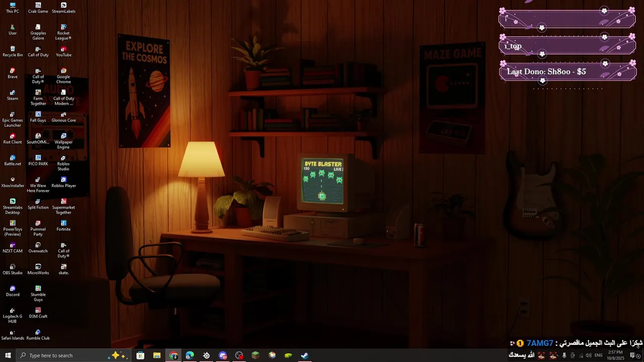The height and width of the screenshot is (362, 644).
Task: Select the Rumble Club shortcut
Action: pos(38,335)
